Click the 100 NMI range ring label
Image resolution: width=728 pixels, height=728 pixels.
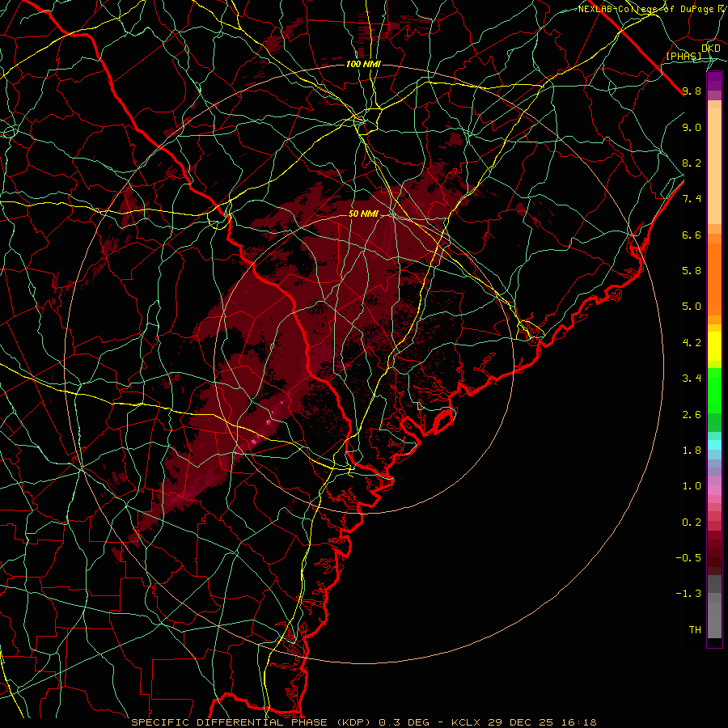pyautogui.click(x=363, y=64)
